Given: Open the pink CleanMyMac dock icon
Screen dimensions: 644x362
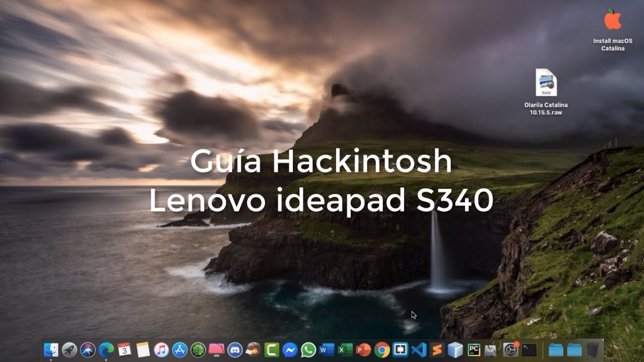Looking at the screenshot, I should tap(216, 349).
